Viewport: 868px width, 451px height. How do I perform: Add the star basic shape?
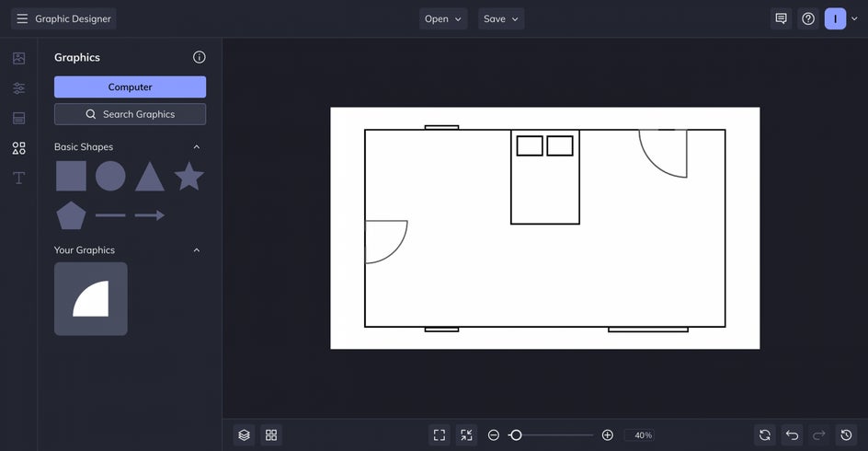tap(188, 176)
